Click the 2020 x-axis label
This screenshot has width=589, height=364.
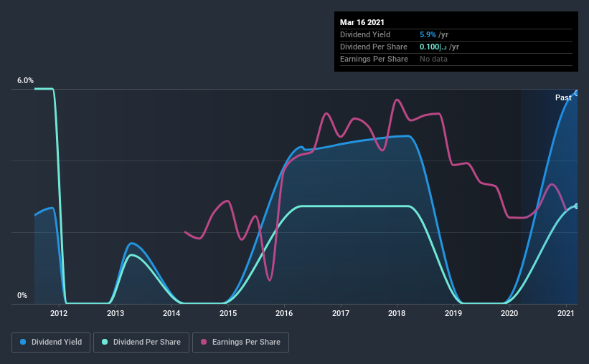tap(509, 313)
